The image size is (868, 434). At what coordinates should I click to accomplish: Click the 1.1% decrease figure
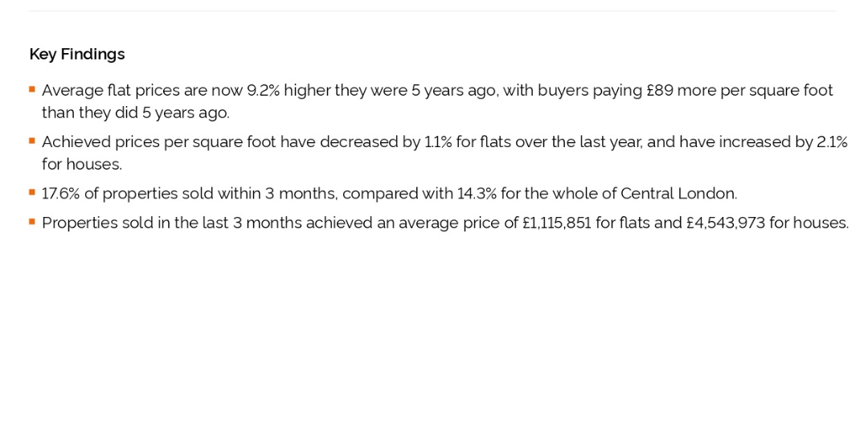(x=438, y=142)
